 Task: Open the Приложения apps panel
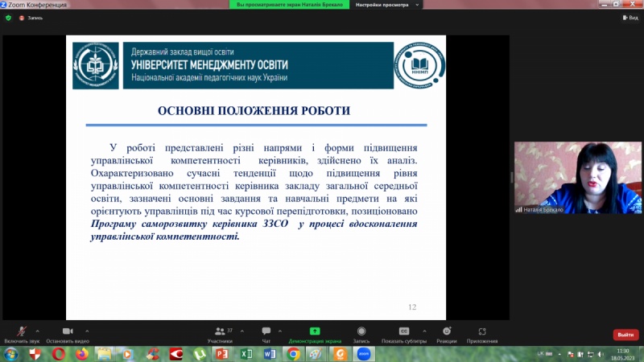(x=482, y=334)
